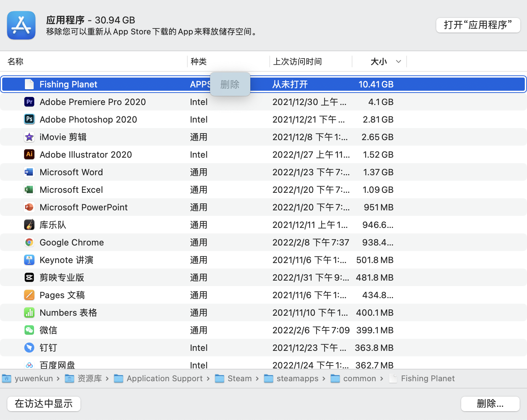Click the Adobe Photoshop 2020 icon
The width and height of the screenshot is (527, 420).
29,119
